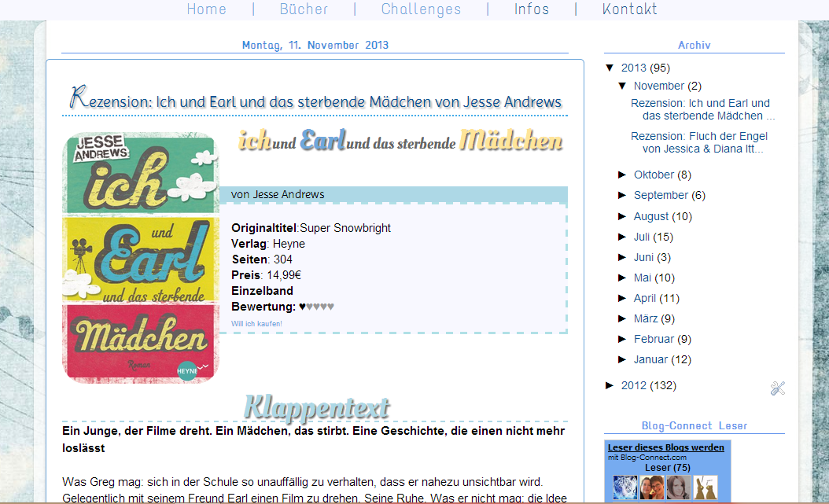
Task: Expand the August archive triangle
Action: pos(622,216)
